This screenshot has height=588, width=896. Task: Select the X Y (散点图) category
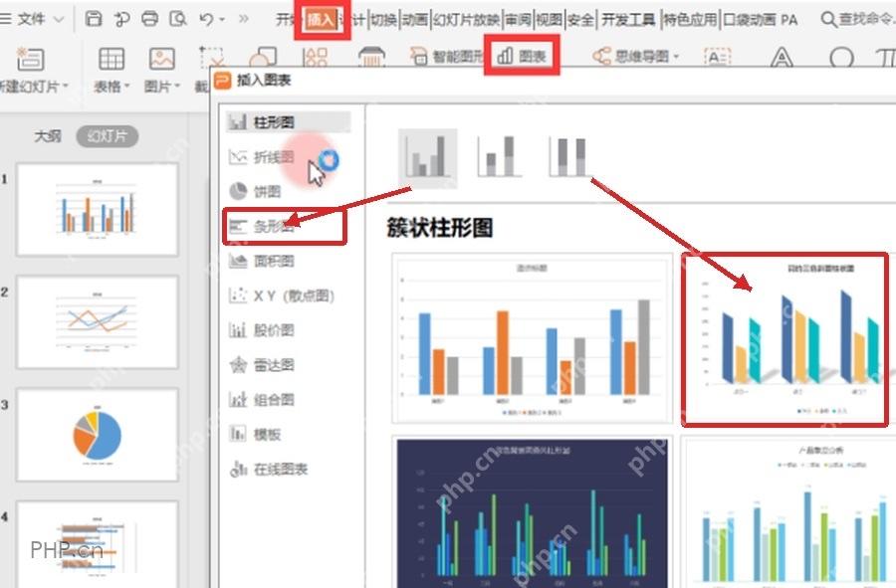(x=281, y=295)
